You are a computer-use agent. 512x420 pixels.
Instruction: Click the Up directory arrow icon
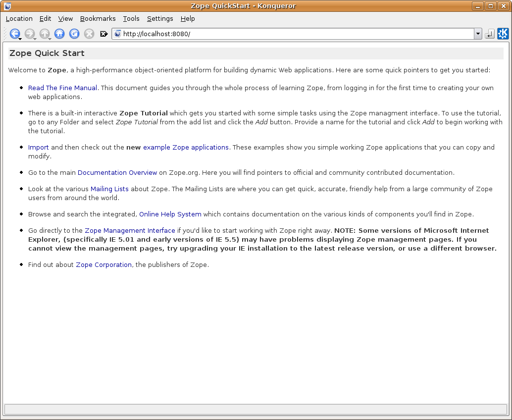point(45,34)
